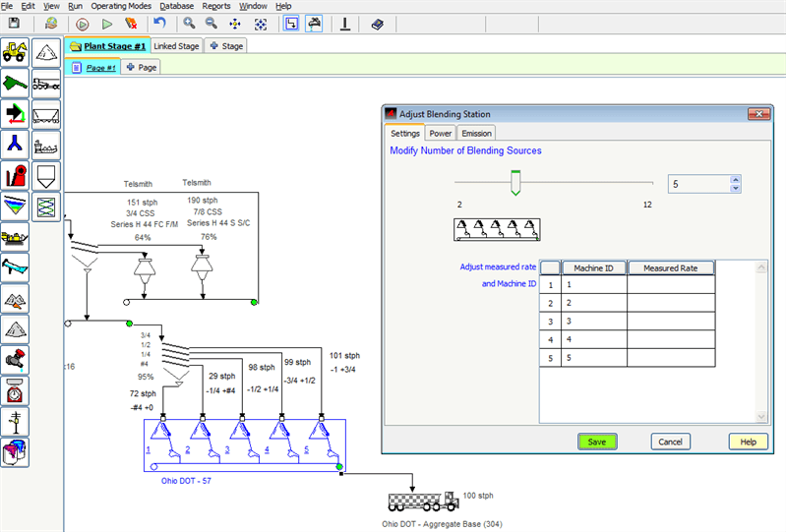786x532 pixels.
Task: Click the green Save button
Action: [597, 442]
